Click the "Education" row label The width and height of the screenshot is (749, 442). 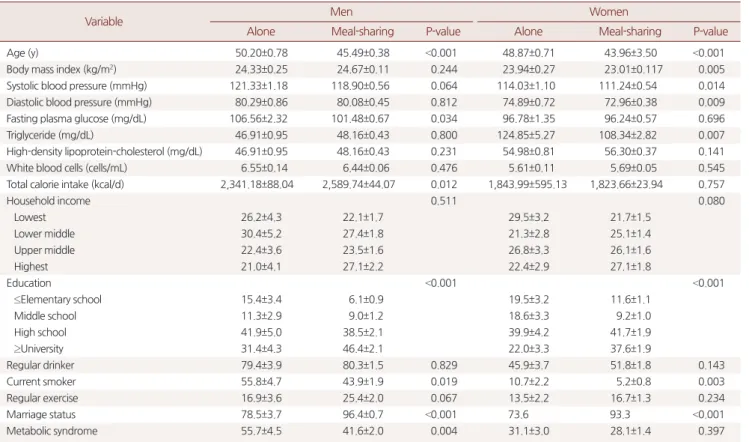click(x=29, y=283)
